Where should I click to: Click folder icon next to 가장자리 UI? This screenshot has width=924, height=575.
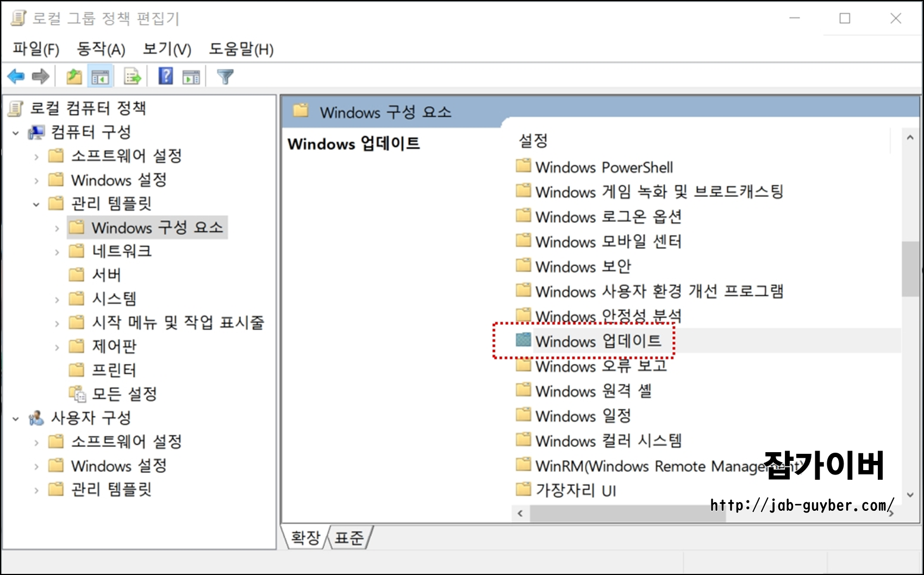click(x=523, y=489)
